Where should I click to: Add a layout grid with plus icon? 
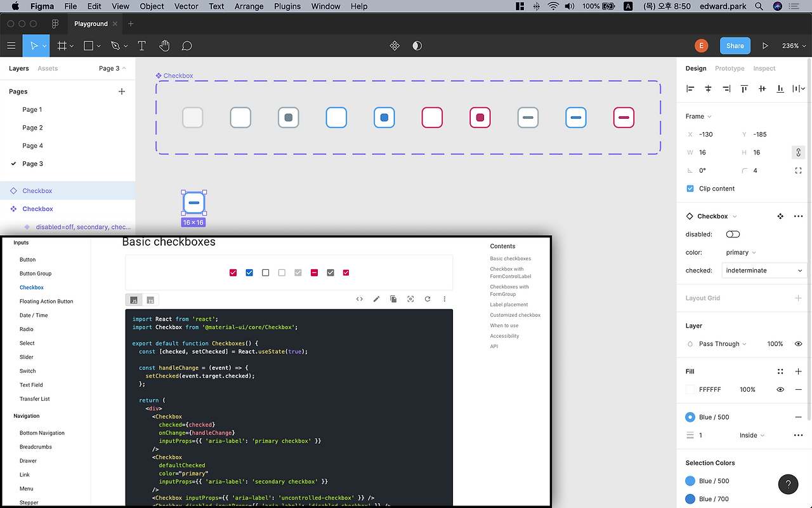pyautogui.click(x=798, y=298)
